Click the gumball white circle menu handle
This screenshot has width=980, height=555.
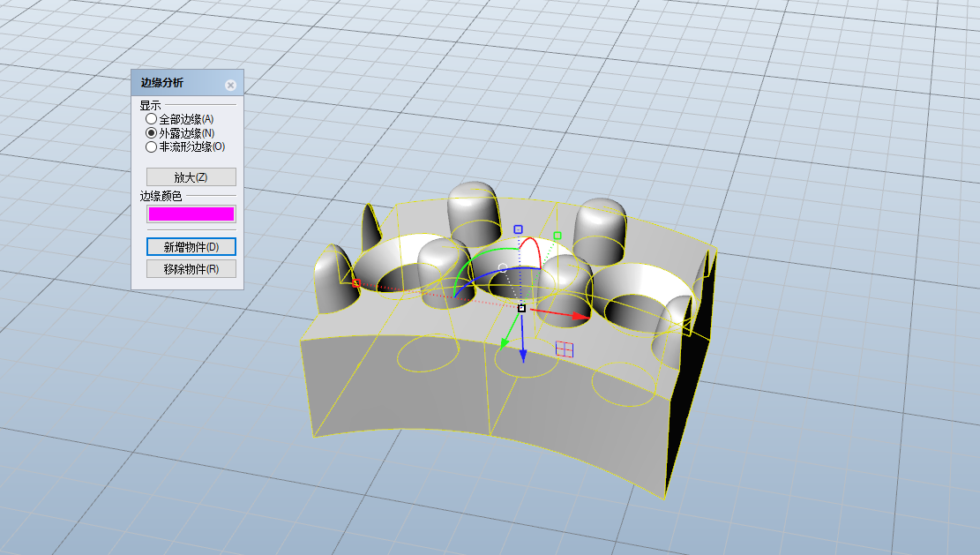click(x=503, y=267)
